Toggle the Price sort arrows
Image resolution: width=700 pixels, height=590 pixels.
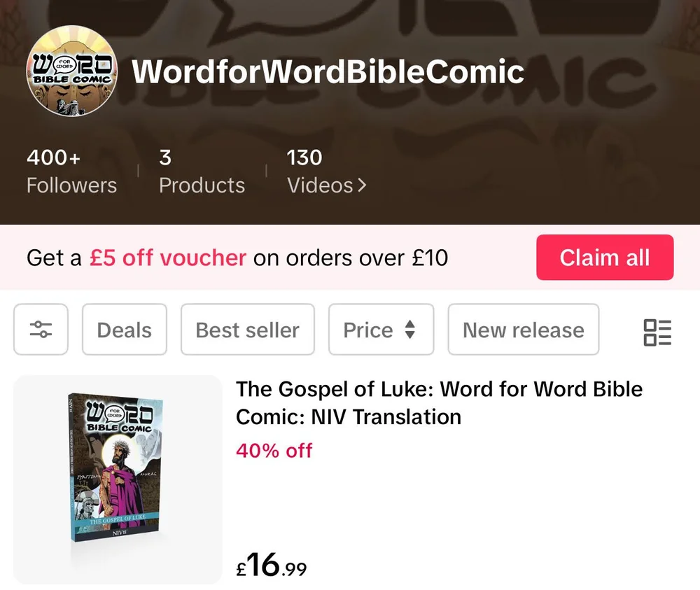409,330
